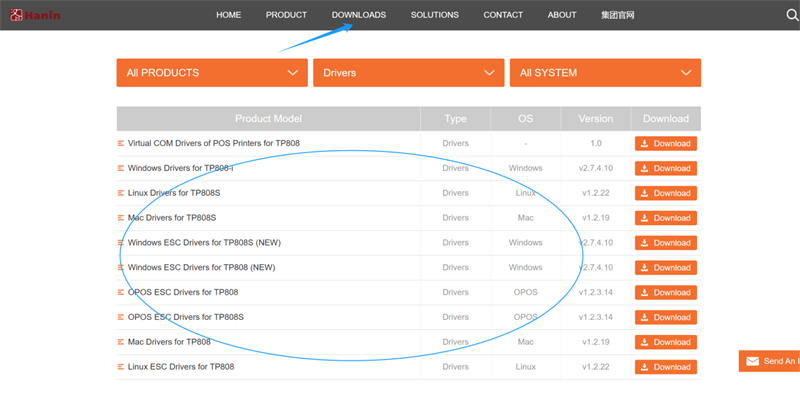Open the 集团官网 link
This screenshot has width=800, height=405.
617,15
